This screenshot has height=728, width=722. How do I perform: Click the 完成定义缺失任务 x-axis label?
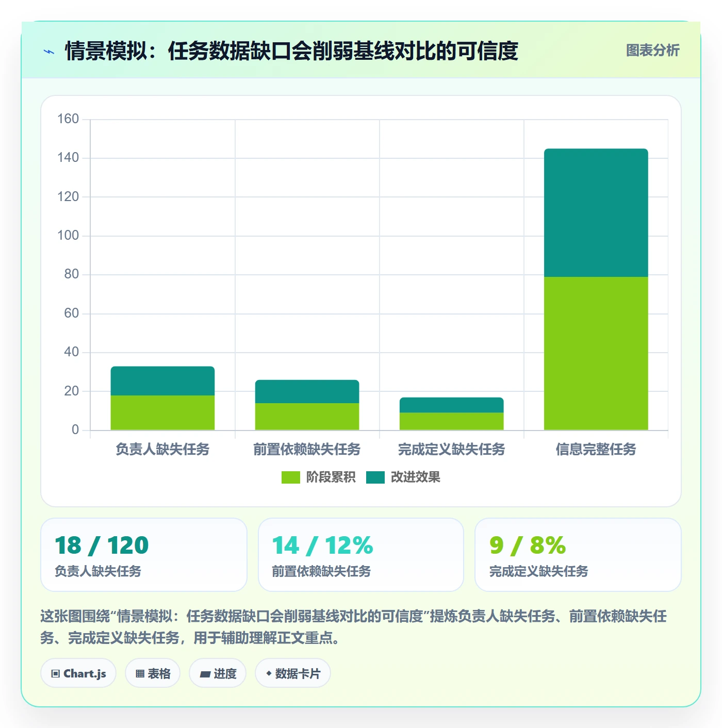(x=452, y=450)
